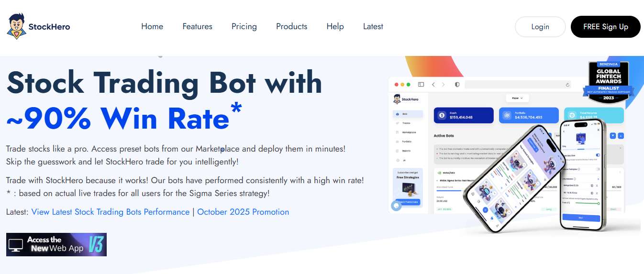Viewport: 644px width, 274px height.
Task: Open the Products menu item
Action: (x=291, y=26)
